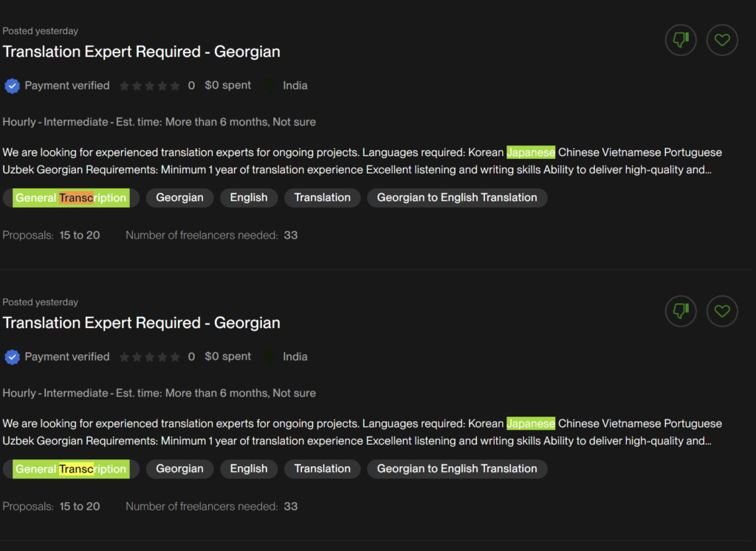This screenshot has height=551, width=756.
Task: Select Georgian to English Translation tag, first listing
Action: point(457,198)
